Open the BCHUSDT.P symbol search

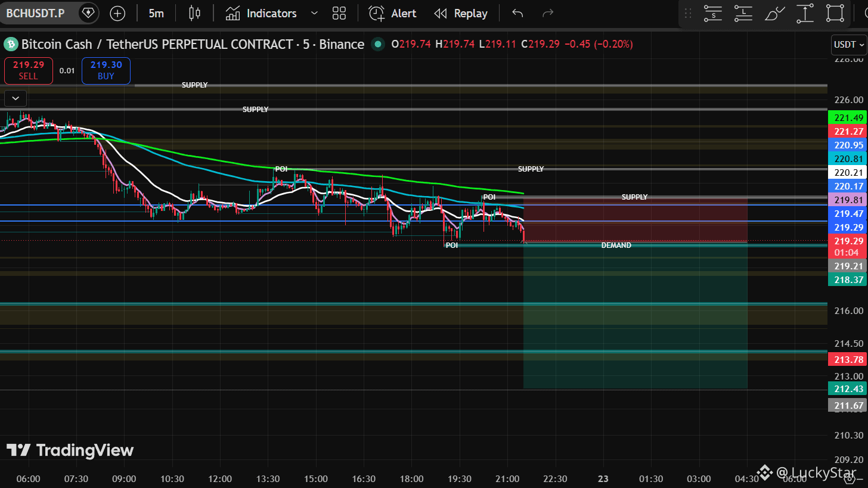(35, 13)
